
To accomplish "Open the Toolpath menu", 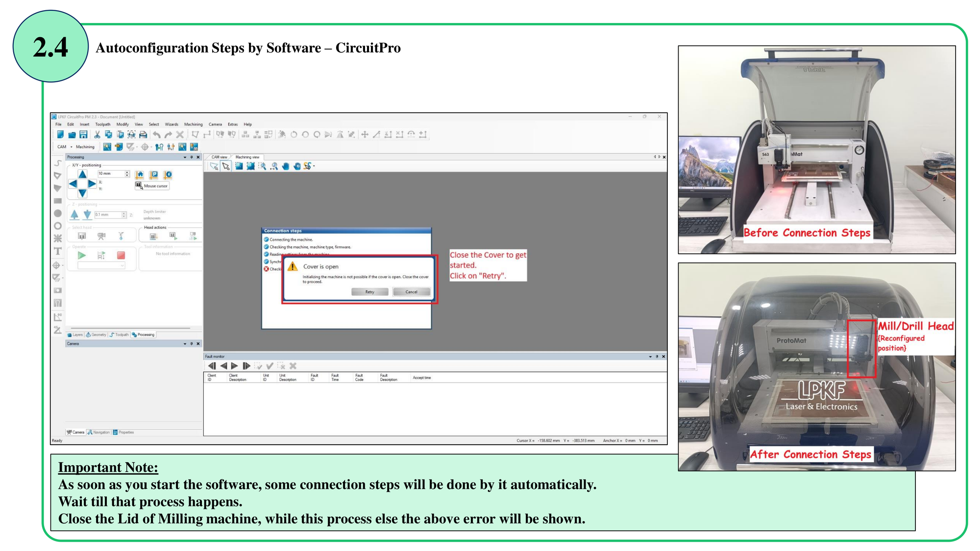I will pos(103,124).
